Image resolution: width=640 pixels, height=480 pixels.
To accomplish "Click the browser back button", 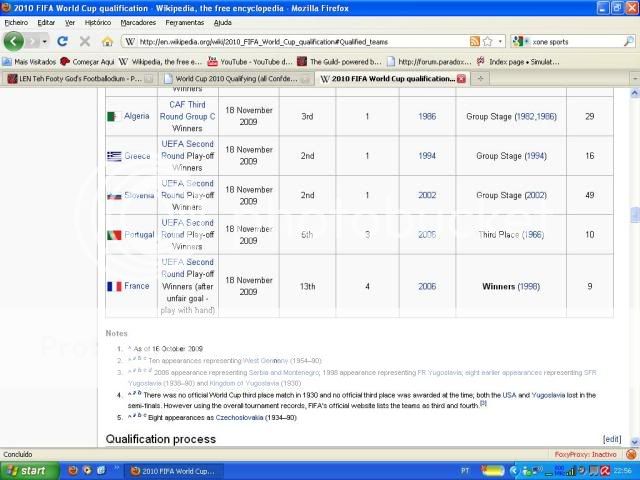I will click(14, 41).
